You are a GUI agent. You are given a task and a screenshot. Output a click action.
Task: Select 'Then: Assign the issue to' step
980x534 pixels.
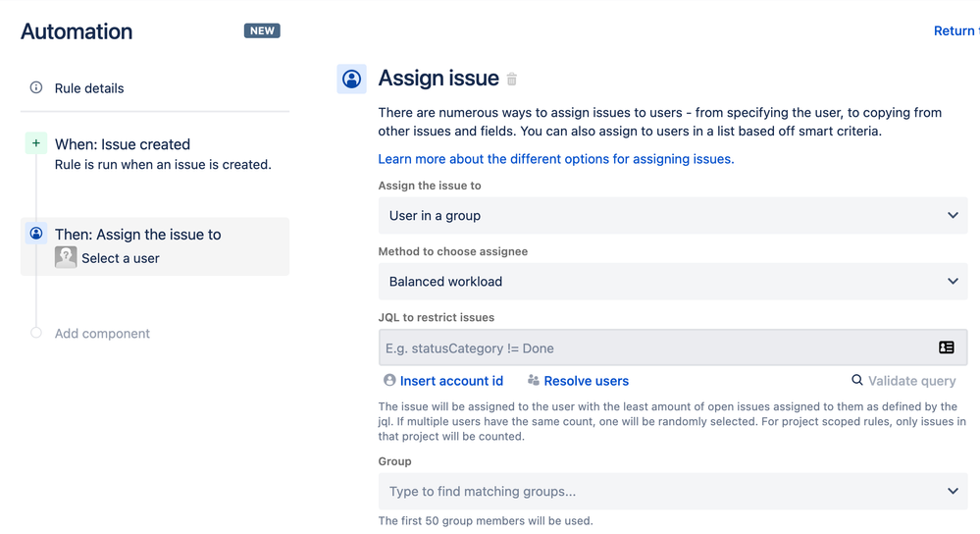(x=138, y=235)
